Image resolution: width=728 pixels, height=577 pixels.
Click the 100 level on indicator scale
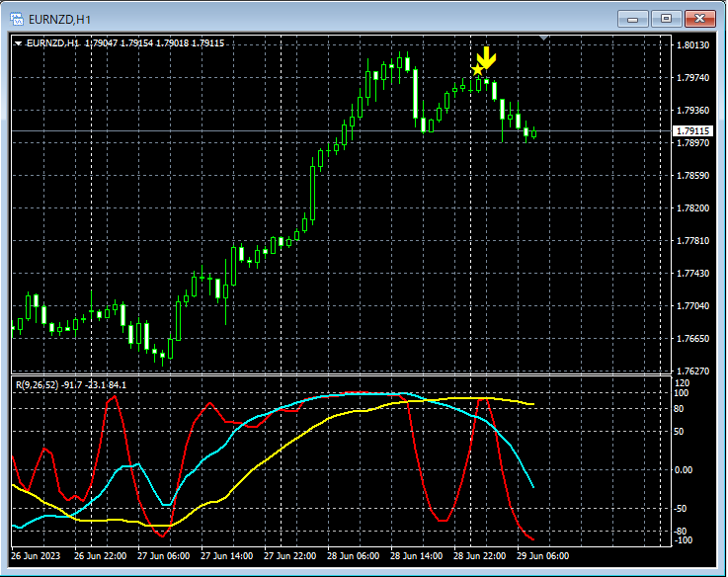pos(682,393)
